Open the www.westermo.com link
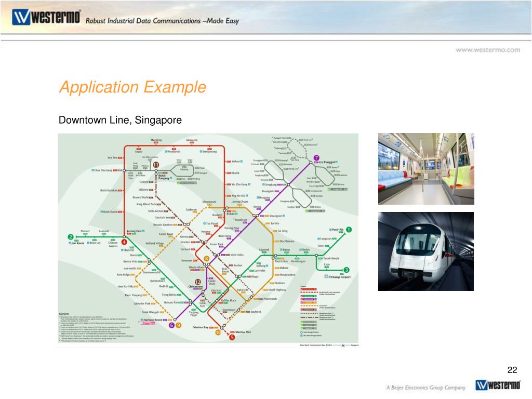Screen dimensions: 532x399 coord(487,50)
